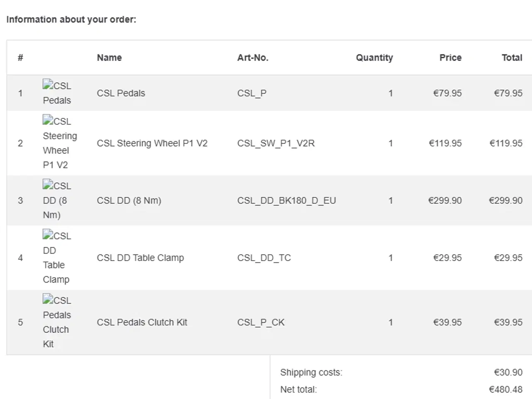The width and height of the screenshot is (532, 399).
Task: Click the CSL Steering Wheel P1 V2 image icon
Action: [60, 143]
